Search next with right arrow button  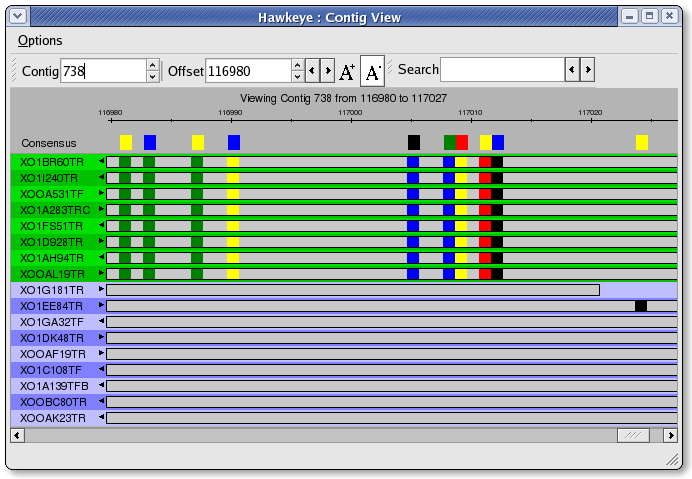(x=588, y=70)
